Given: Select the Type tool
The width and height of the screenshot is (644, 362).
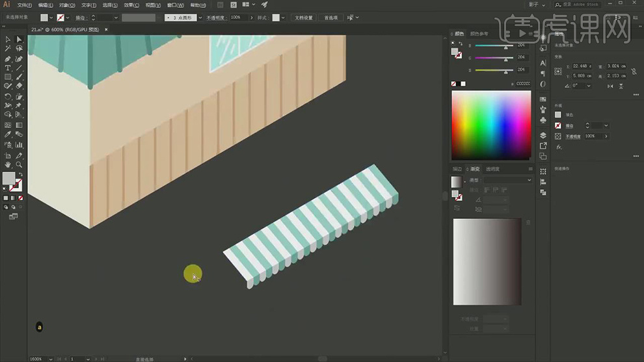Looking at the screenshot, I should [8, 68].
